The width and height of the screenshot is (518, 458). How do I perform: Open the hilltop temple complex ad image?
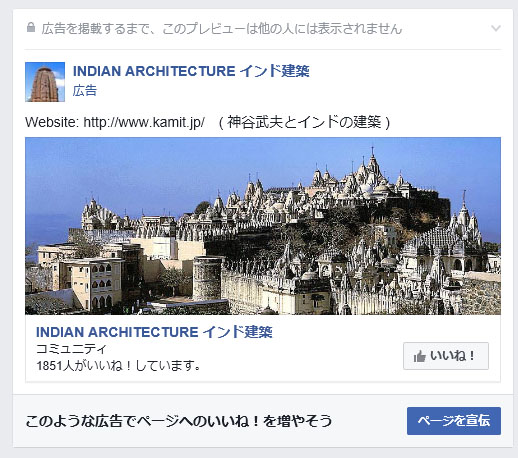263,226
